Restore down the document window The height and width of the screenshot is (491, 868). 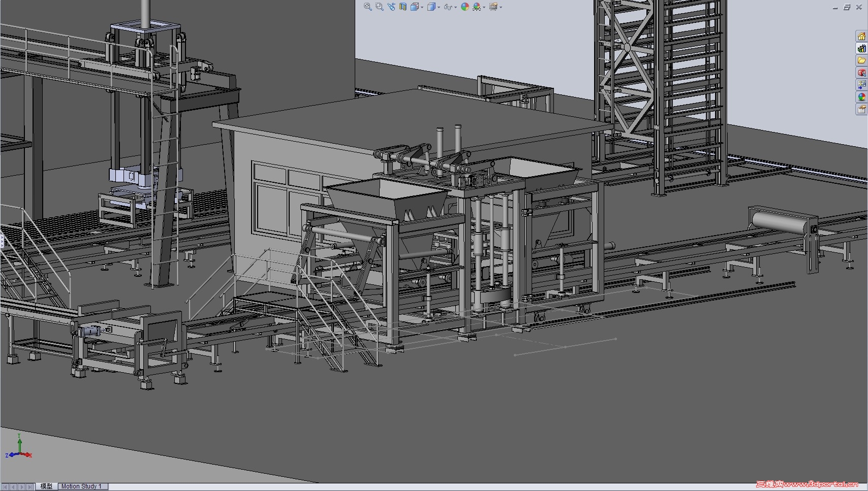pyautogui.click(x=847, y=7)
